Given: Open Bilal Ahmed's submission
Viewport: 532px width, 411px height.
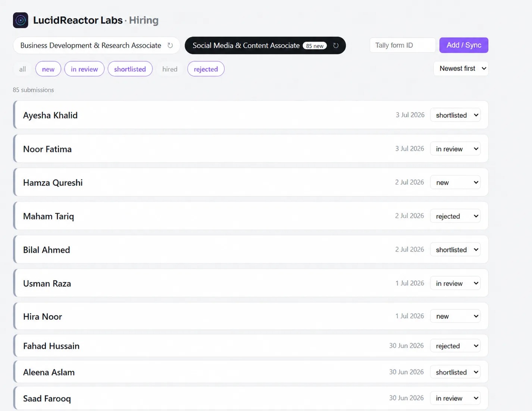Looking at the screenshot, I should pos(251,249).
